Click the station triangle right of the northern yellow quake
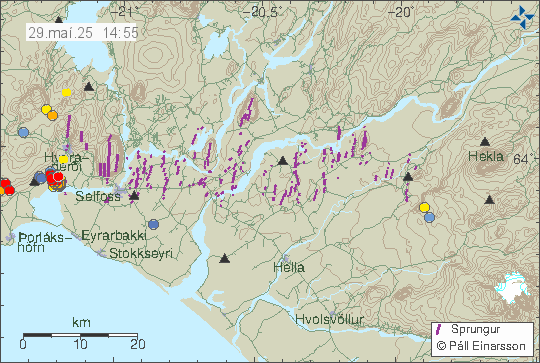The image size is (540, 363). point(89,86)
